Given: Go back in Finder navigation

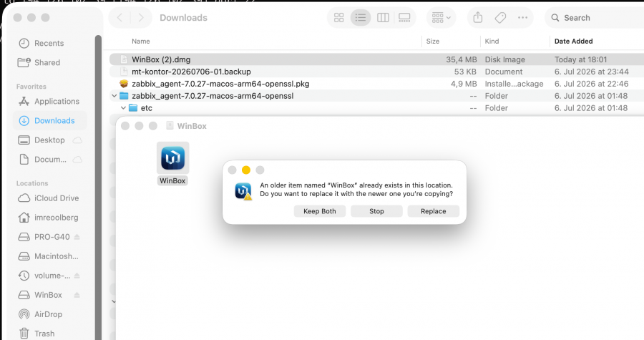Looking at the screenshot, I should 120,18.
